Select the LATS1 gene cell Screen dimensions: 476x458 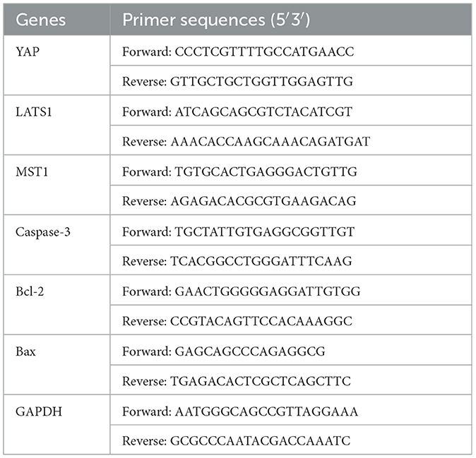coord(30,112)
